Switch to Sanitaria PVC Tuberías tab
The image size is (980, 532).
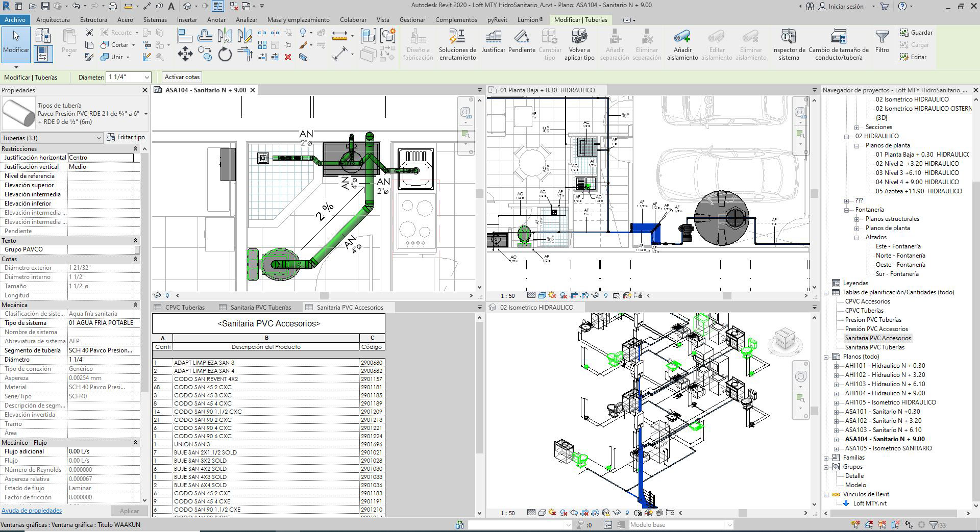pos(260,308)
